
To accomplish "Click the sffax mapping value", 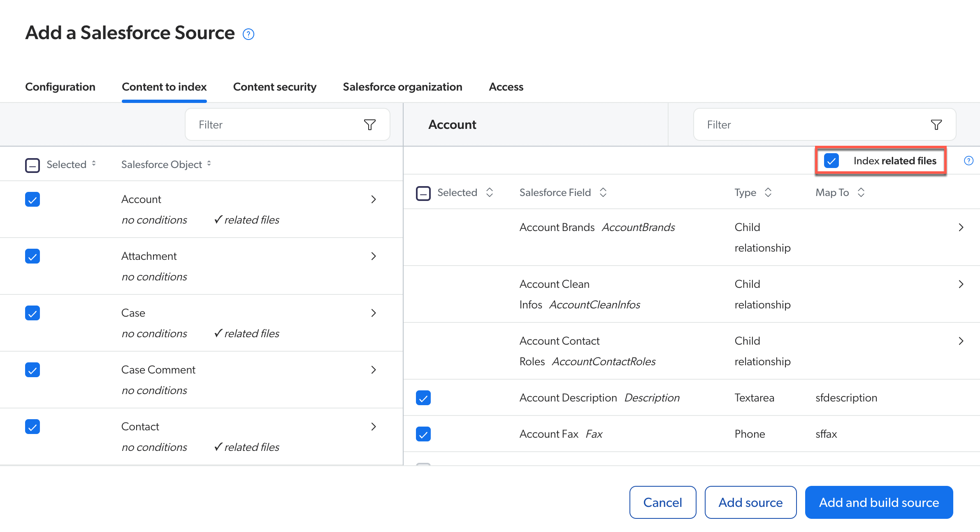I will click(826, 434).
